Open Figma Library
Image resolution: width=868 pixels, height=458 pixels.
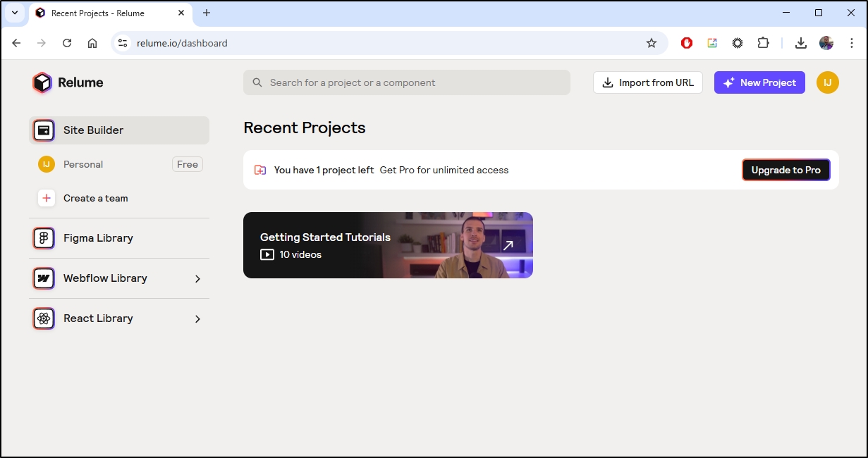click(x=119, y=238)
